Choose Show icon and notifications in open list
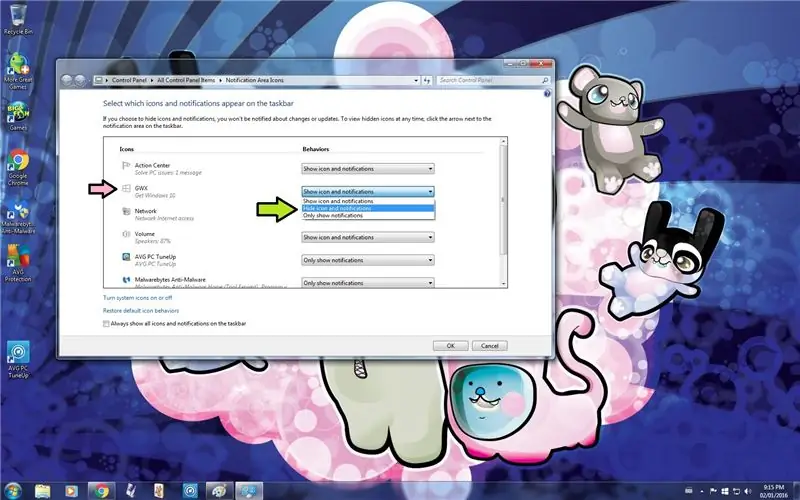The image size is (800, 500). point(368,201)
